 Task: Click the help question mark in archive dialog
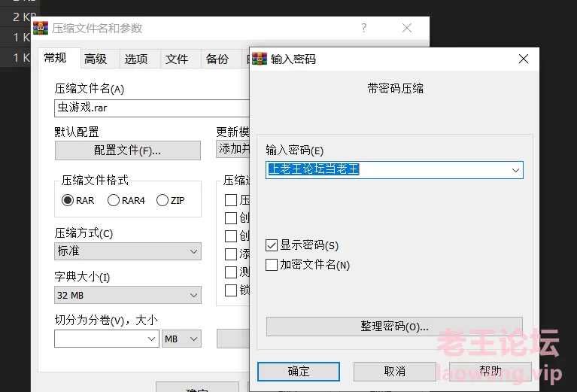click(x=363, y=28)
